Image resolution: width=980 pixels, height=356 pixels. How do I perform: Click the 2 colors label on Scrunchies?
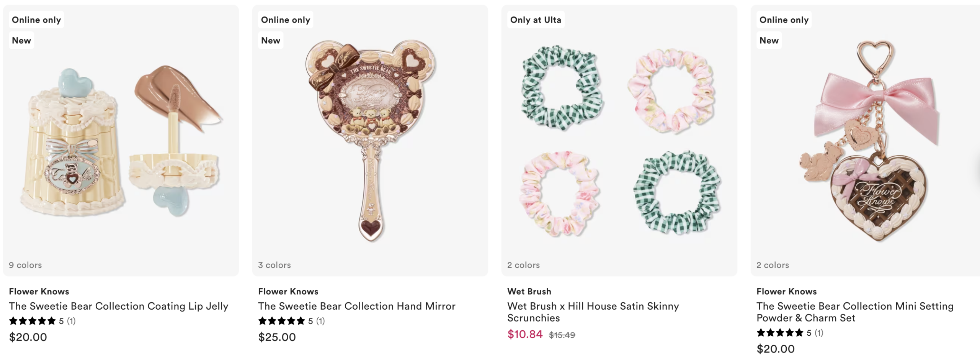pyautogui.click(x=523, y=265)
